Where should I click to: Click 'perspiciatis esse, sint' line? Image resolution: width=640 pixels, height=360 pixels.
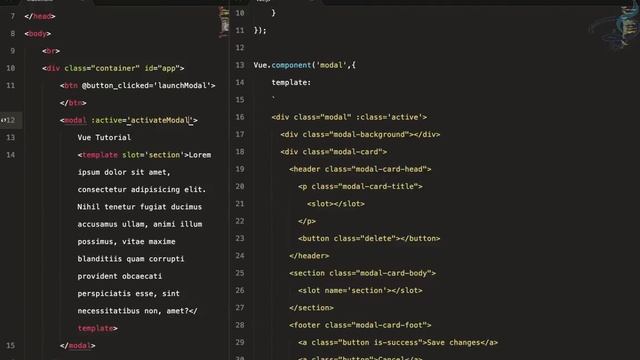(x=129, y=294)
